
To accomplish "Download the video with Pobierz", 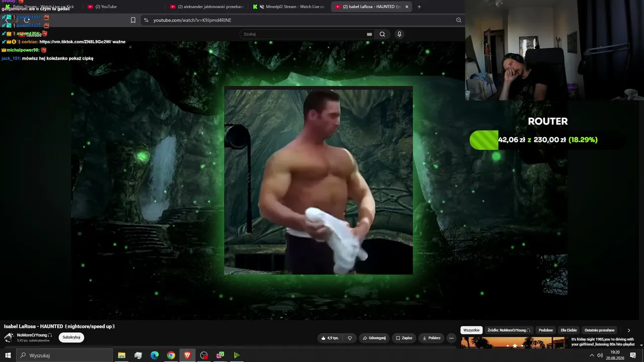I will pyautogui.click(x=431, y=338).
